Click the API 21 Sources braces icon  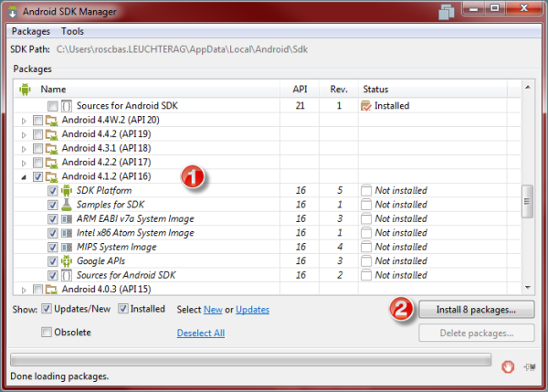(x=67, y=106)
